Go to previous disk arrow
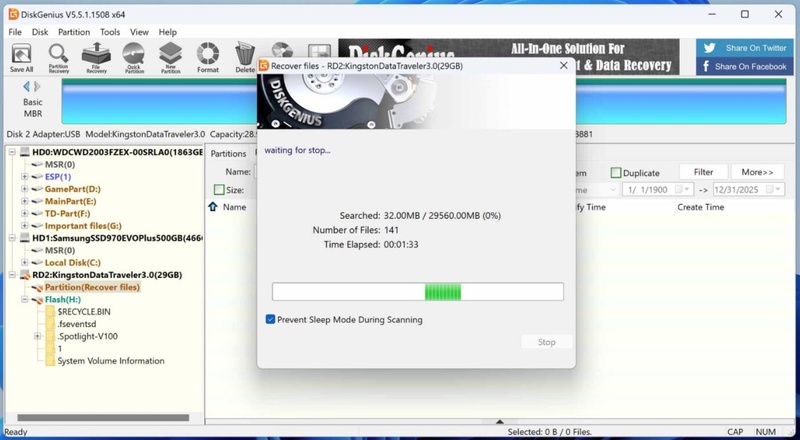Viewport: 800px width, 440px height. pos(27,87)
